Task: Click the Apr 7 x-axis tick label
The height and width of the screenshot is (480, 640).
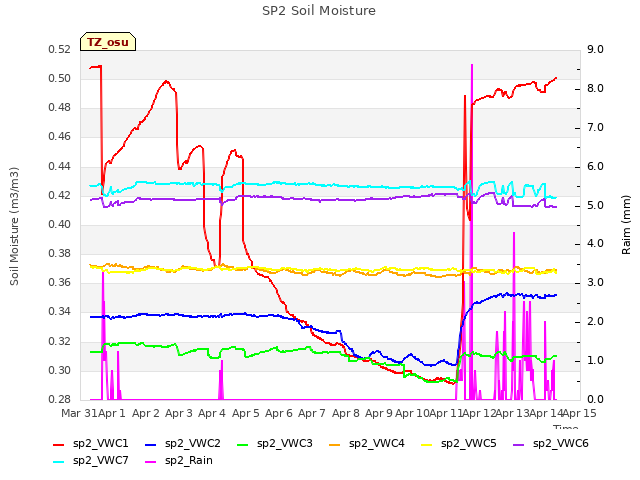Action: 312,413
